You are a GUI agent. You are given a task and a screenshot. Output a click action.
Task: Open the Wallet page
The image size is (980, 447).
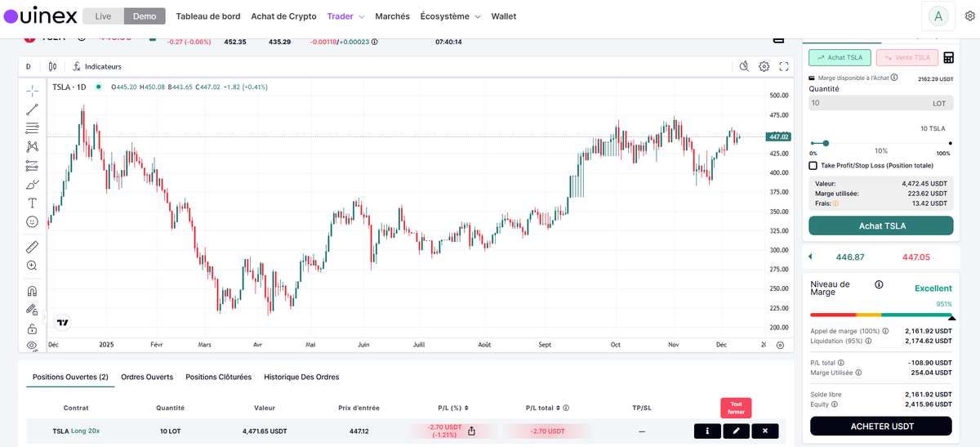[504, 16]
